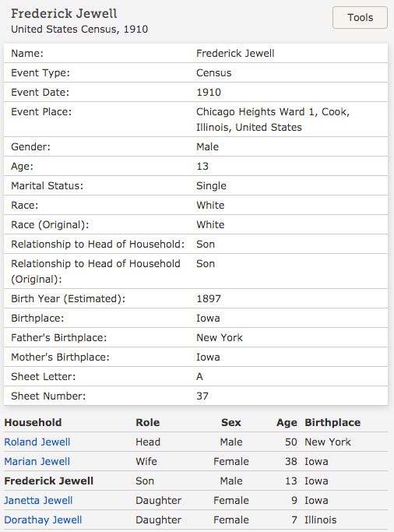Click the Marital Status value Single

coord(211,186)
